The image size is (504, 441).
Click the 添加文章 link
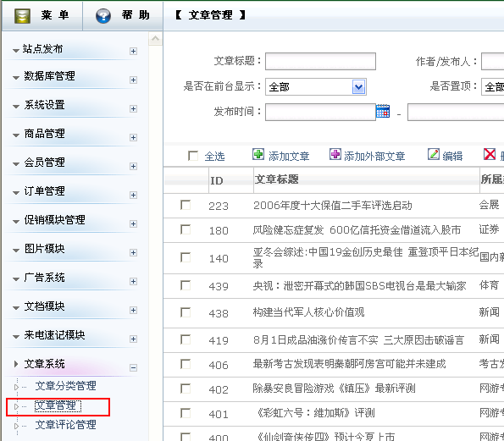pos(289,156)
